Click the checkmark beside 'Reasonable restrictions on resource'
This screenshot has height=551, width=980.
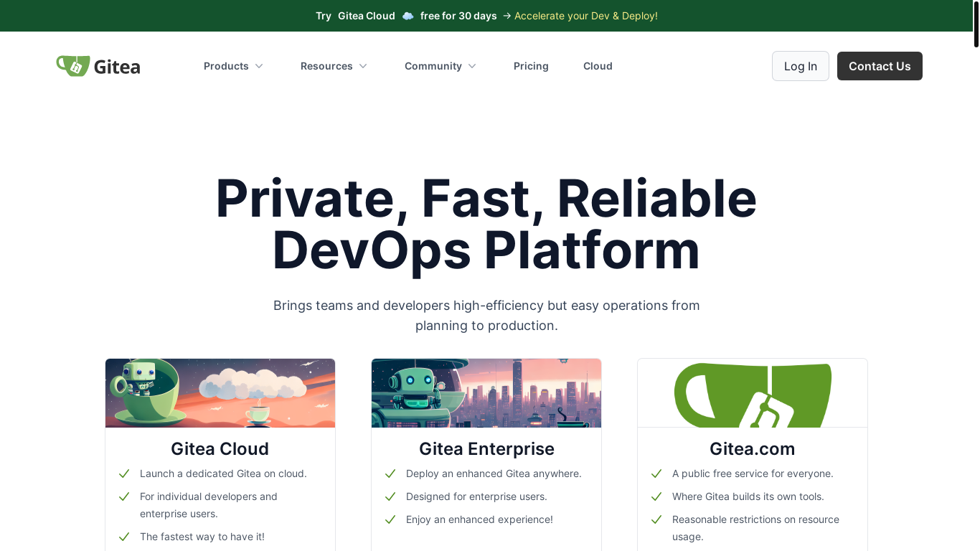[x=656, y=519]
